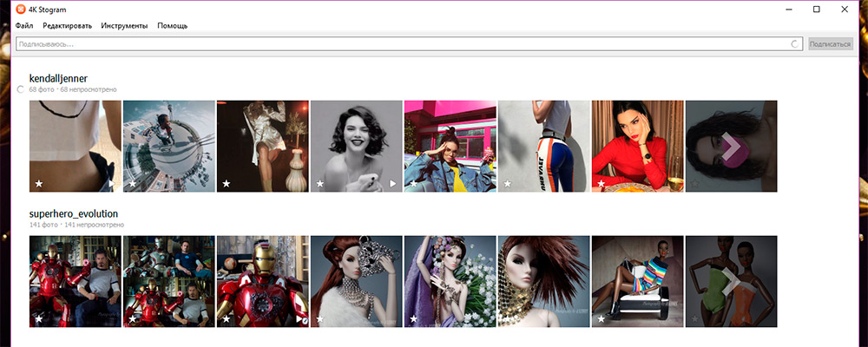Star the red sweater photo
Viewport: 868px width, 347px height.
pos(602,183)
